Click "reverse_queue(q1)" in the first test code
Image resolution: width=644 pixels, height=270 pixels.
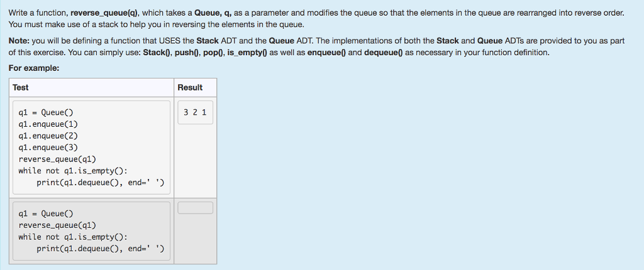(x=57, y=159)
